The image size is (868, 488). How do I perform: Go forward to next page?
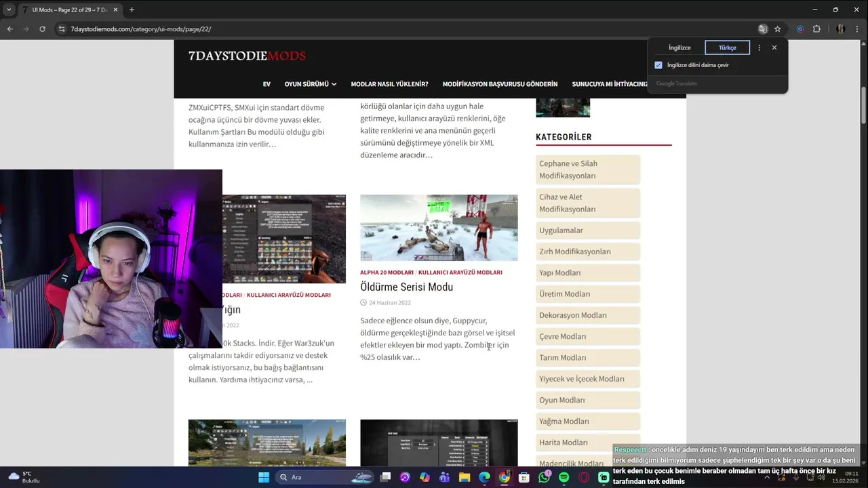[x=26, y=29]
